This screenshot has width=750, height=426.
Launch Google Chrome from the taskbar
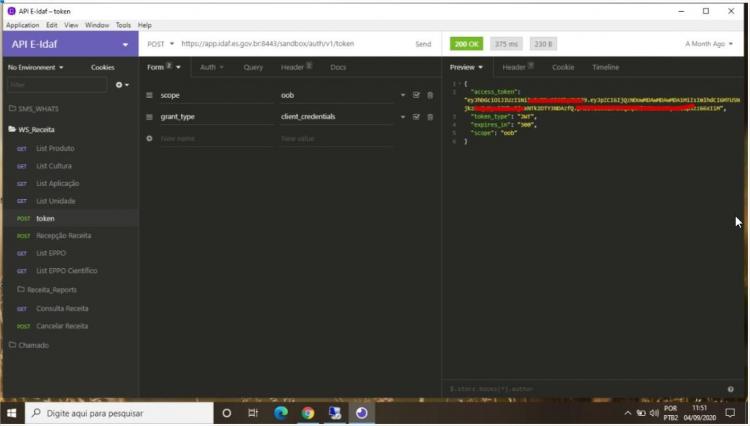(x=308, y=413)
